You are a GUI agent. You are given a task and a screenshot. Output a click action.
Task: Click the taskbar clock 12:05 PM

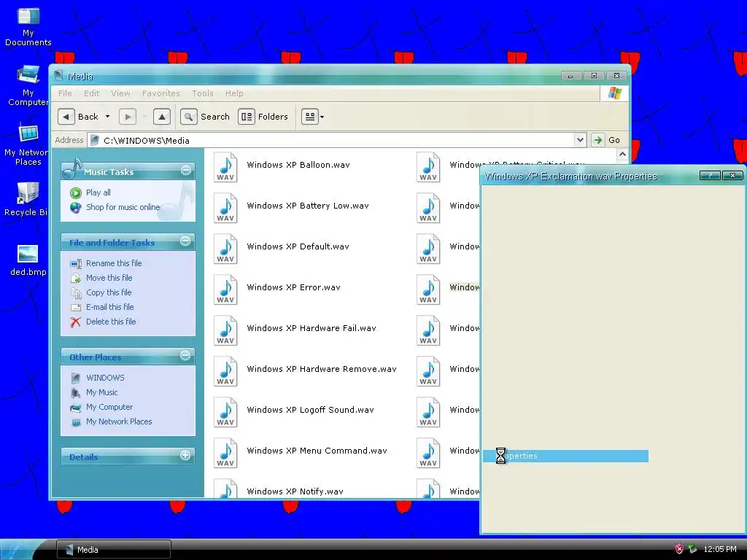coord(719,549)
